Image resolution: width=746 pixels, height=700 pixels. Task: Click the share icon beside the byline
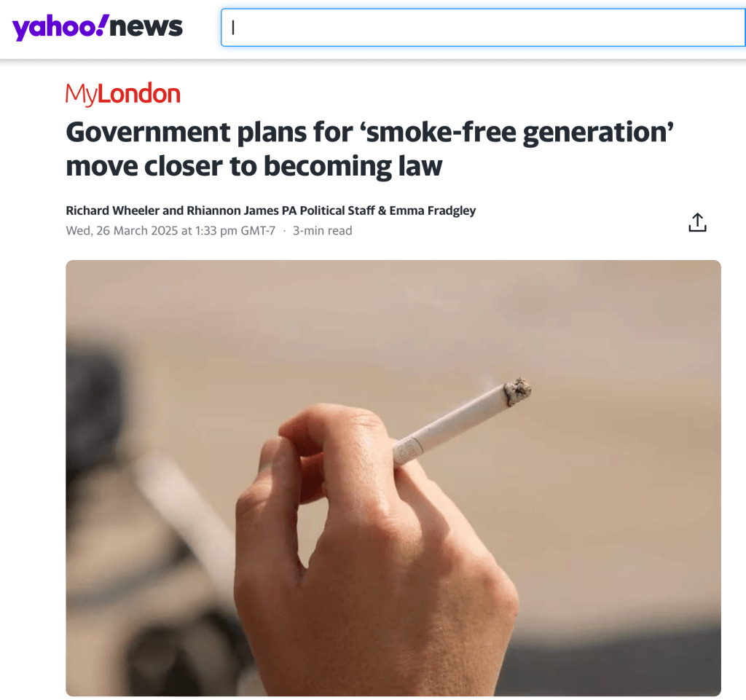(x=697, y=222)
